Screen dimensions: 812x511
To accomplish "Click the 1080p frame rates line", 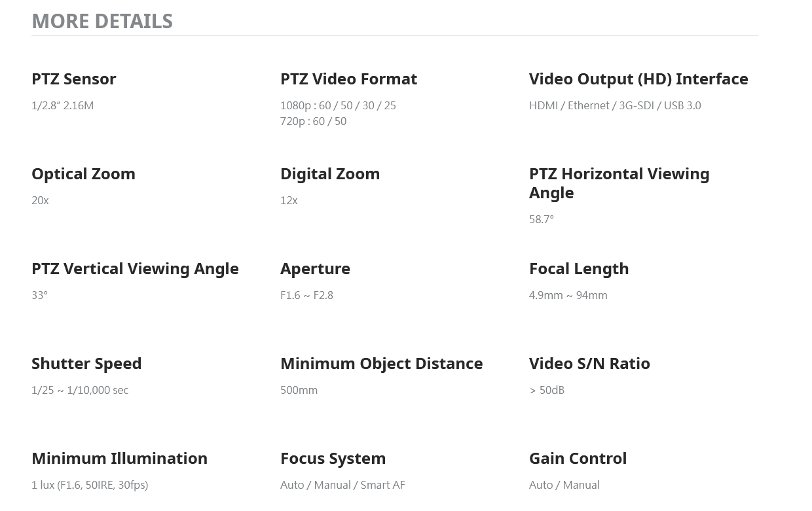I will [338, 105].
